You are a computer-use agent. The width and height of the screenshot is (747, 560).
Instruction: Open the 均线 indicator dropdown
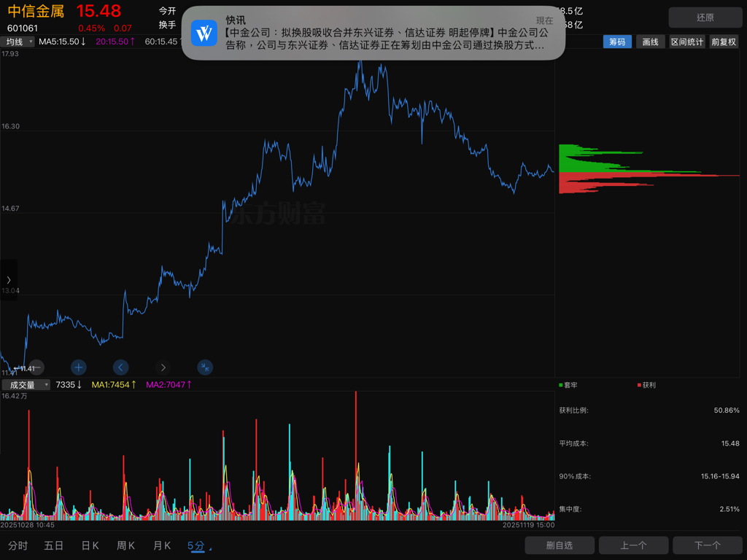18,42
